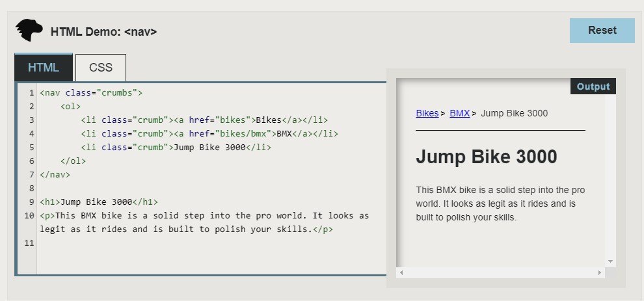Click code line 3 with Bikes link
644x301 pixels.
[204, 120]
